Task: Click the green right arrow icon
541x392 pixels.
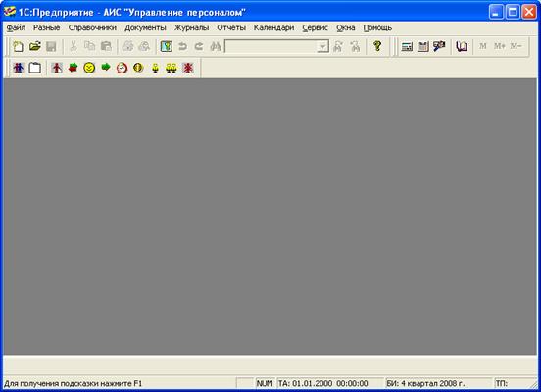Action: point(106,67)
